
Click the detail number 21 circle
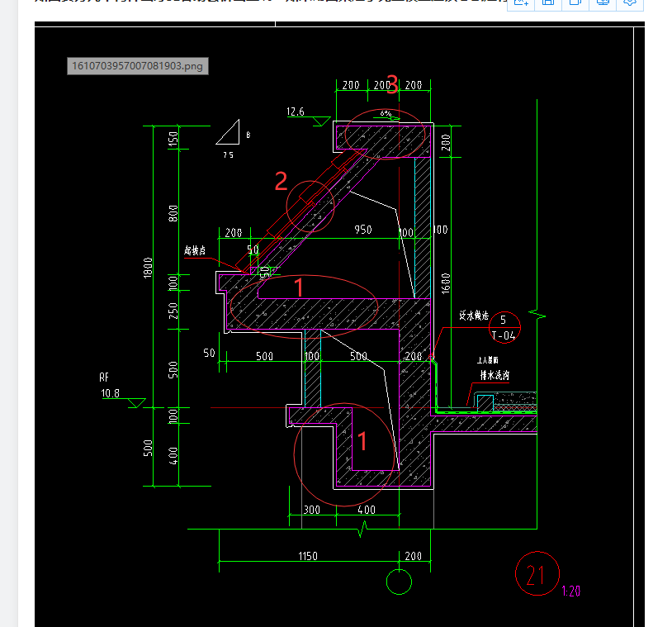click(537, 573)
